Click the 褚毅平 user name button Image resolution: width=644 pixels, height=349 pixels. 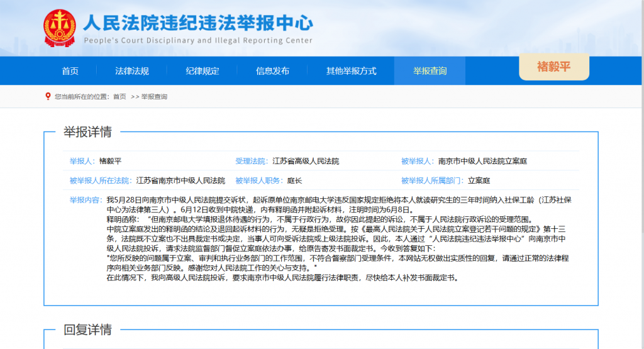click(554, 67)
